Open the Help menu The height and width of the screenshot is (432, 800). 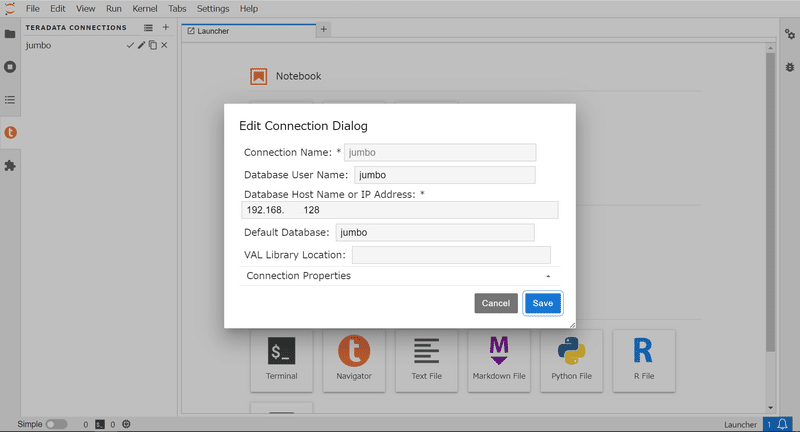248,9
